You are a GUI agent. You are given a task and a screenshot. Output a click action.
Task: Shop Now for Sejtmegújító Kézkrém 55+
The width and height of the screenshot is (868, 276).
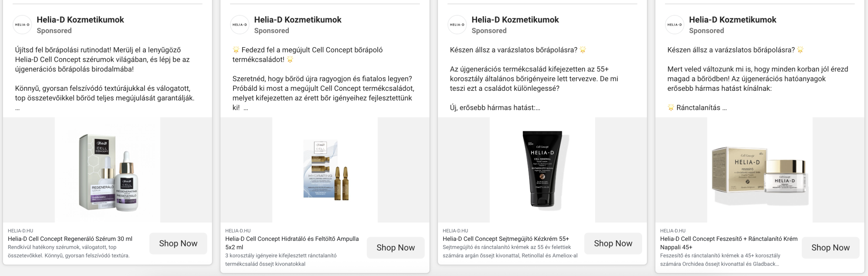click(613, 243)
